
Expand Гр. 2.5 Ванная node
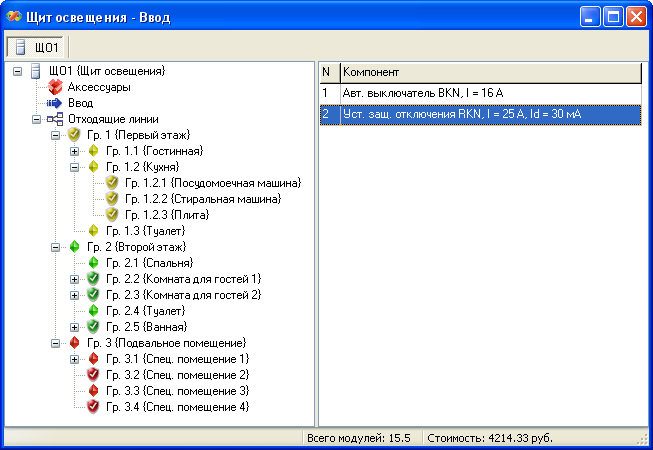click(x=75, y=327)
